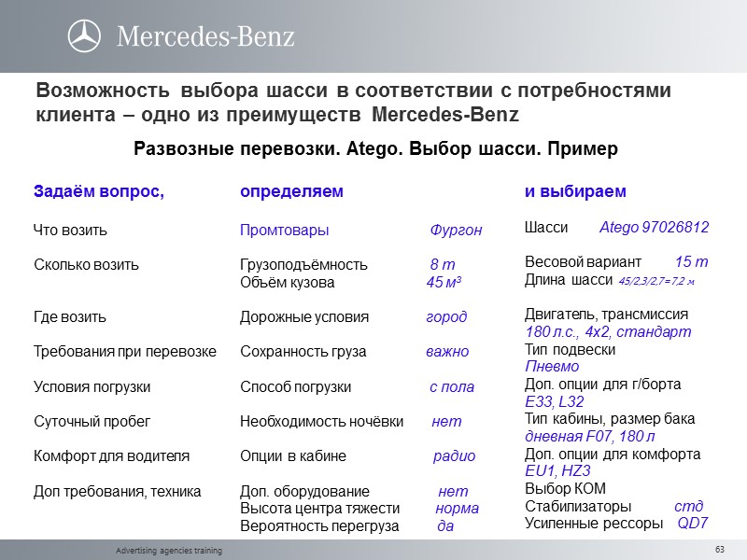This screenshot has height=560, width=747.
Task: Select the heading "Развозные перевозки. Atego. Выбор шасси. Пример"
Action: coord(373,147)
